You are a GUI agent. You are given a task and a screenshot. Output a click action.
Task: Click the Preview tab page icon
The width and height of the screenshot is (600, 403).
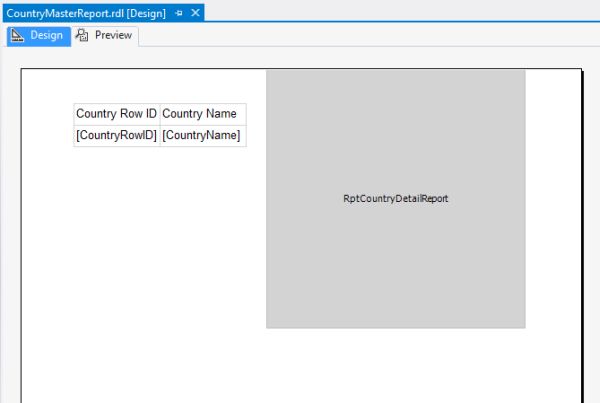coord(82,35)
